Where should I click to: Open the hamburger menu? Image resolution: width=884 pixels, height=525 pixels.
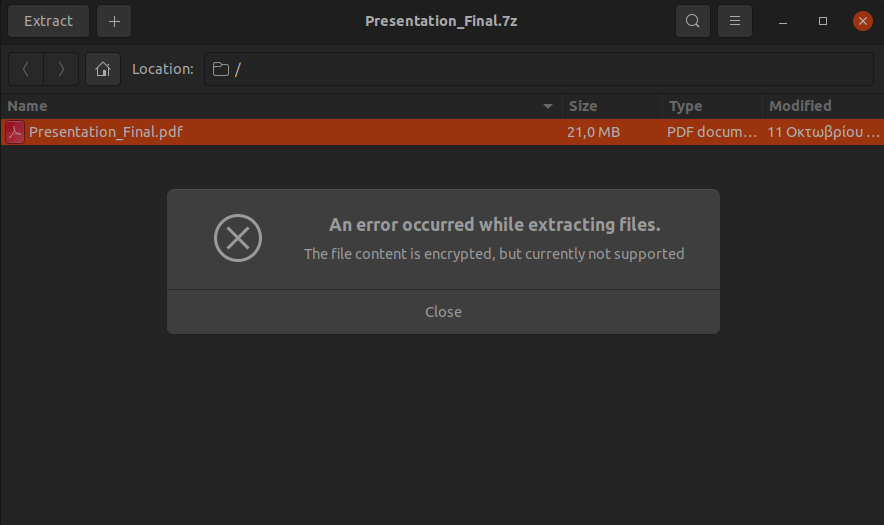pos(735,21)
